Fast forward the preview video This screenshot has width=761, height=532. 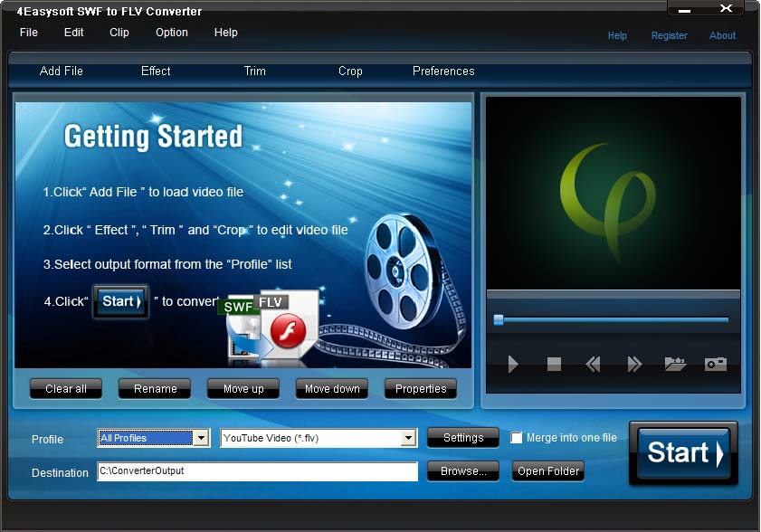[x=633, y=364]
